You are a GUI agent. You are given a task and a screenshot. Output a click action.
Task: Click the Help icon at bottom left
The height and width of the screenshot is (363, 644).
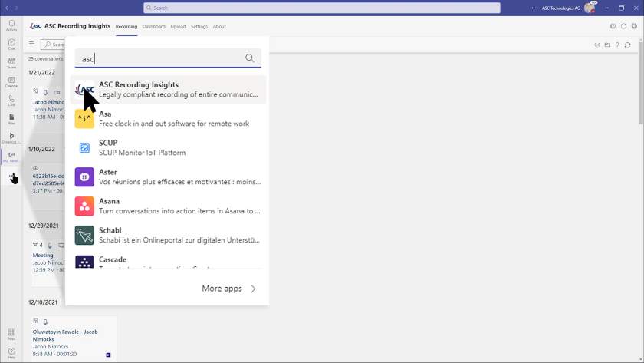click(x=11, y=352)
